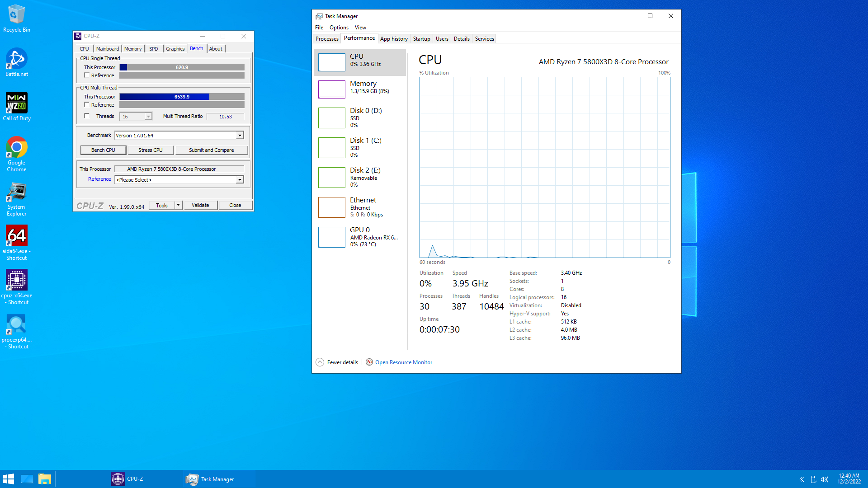Open the Options menu in Task Manager
The image size is (868, 488).
coord(339,28)
